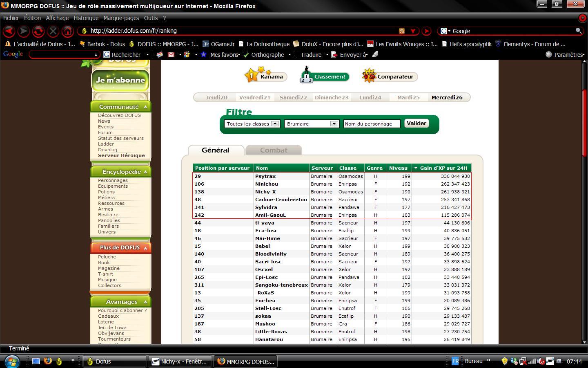Open the Kanama star icon page
The height and width of the screenshot is (368, 588).
coord(251,75)
